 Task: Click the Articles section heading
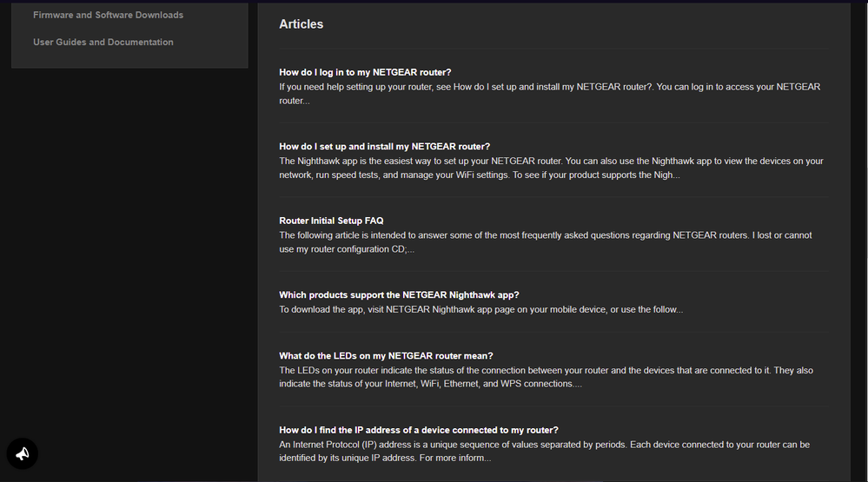coord(301,24)
